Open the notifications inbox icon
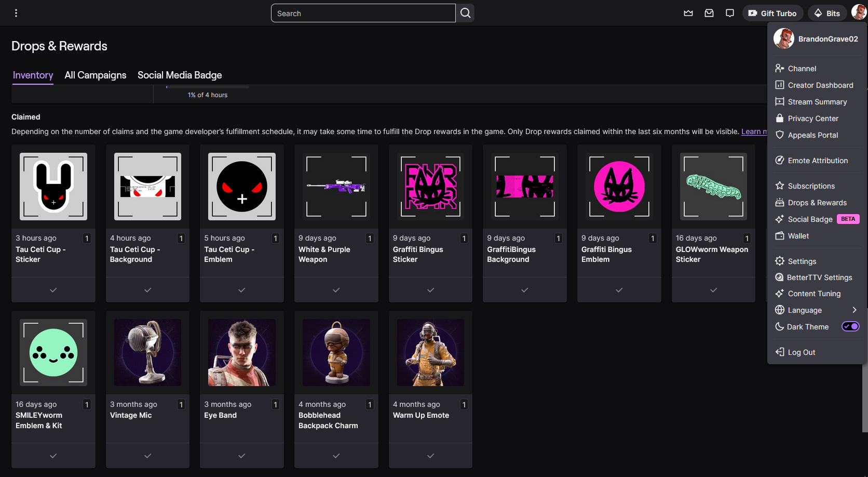868x477 pixels. pyautogui.click(x=709, y=13)
